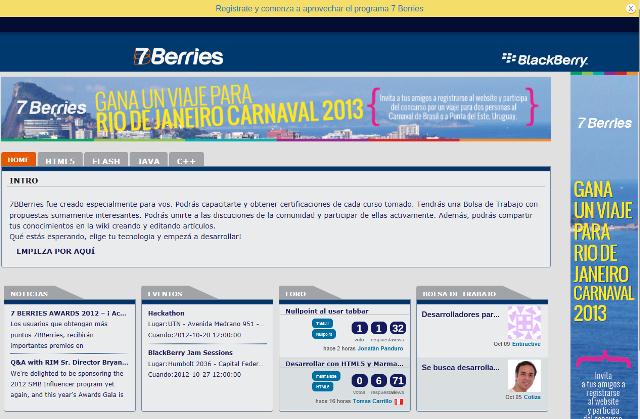Open the 7 BERRIES AWARDS 2012 news

[68, 313]
